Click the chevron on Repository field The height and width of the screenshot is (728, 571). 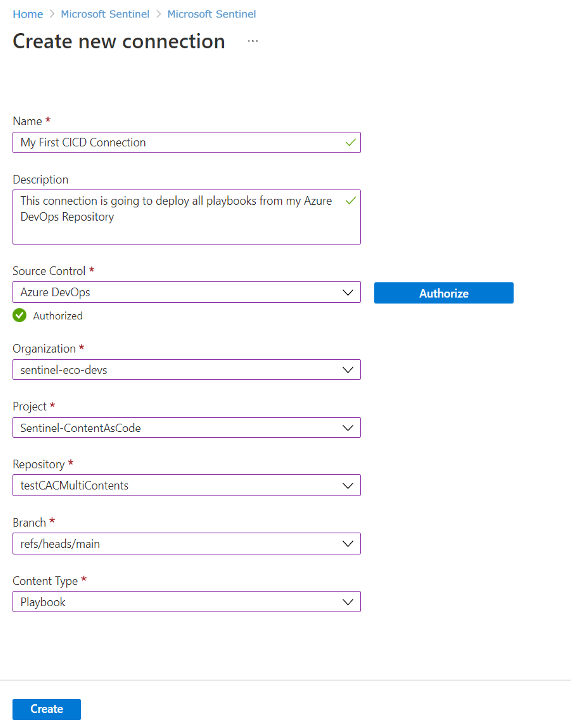click(x=348, y=485)
